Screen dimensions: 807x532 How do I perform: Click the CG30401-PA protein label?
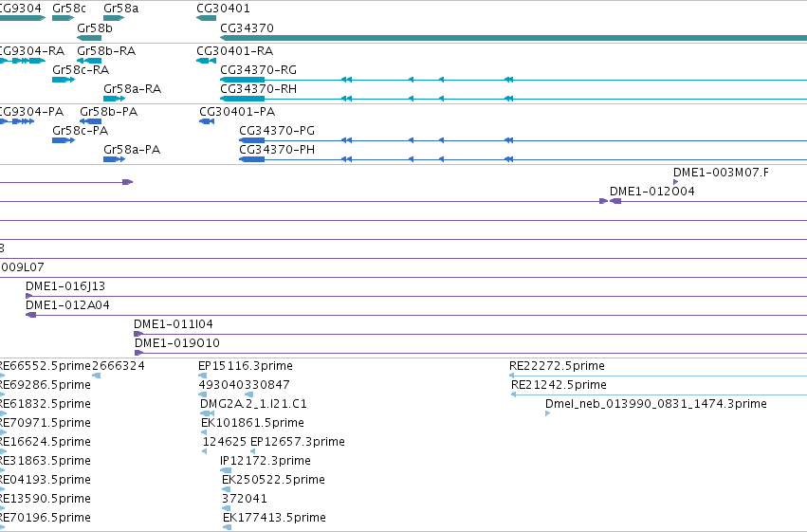(x=237, y=112)
